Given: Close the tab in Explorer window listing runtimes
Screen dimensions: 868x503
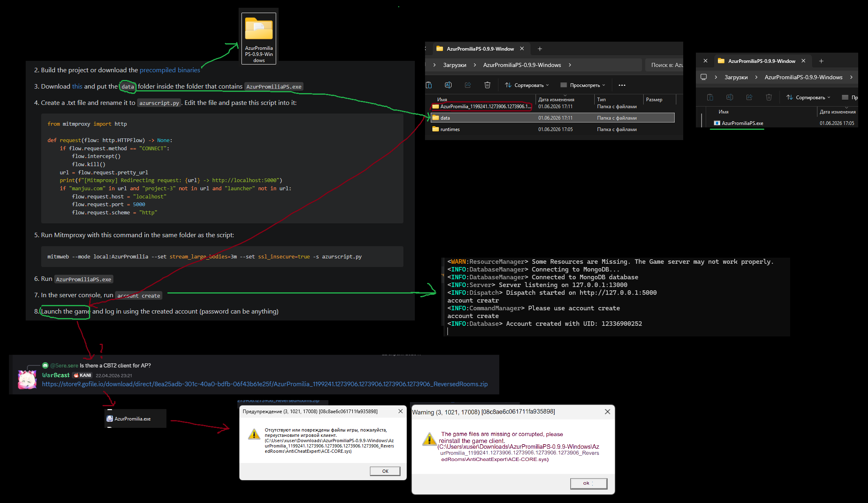Looking at the screenshot, I should (522, 49).
